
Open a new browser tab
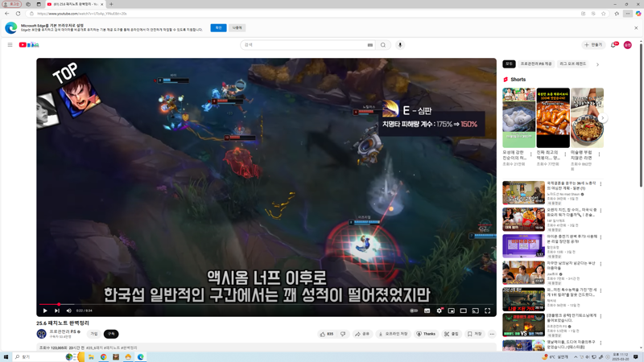111,4
